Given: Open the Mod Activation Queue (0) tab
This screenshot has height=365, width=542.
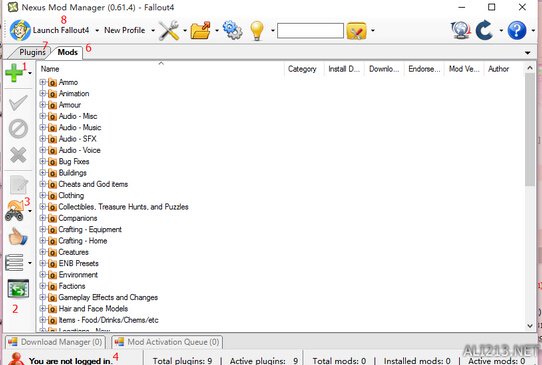Looking at the screenshot, I should point(167,342).
